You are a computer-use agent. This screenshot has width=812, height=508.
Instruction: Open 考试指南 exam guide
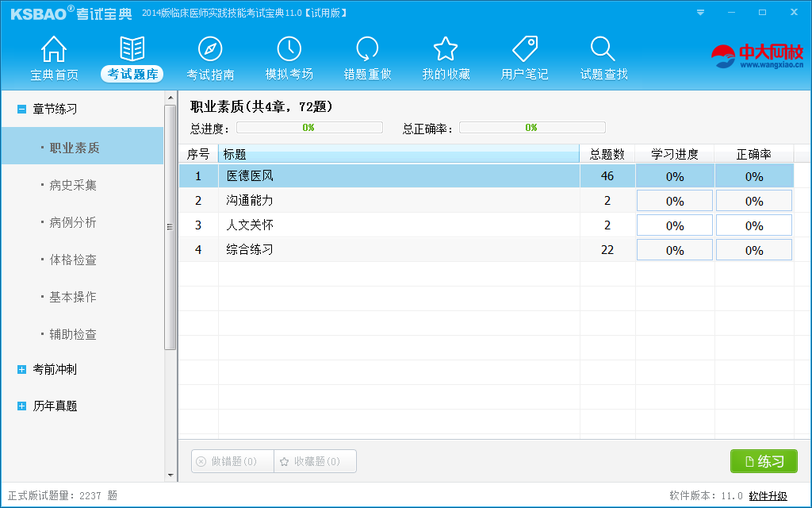[x=209, y=56]
